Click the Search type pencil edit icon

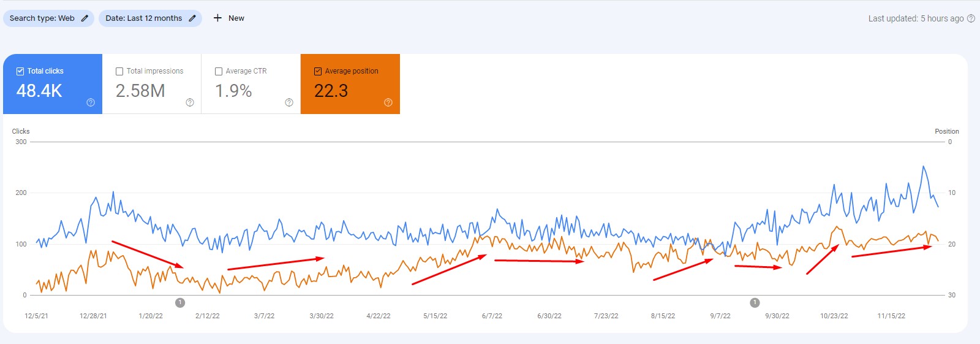pyautogui.click(x=85, y=18)
